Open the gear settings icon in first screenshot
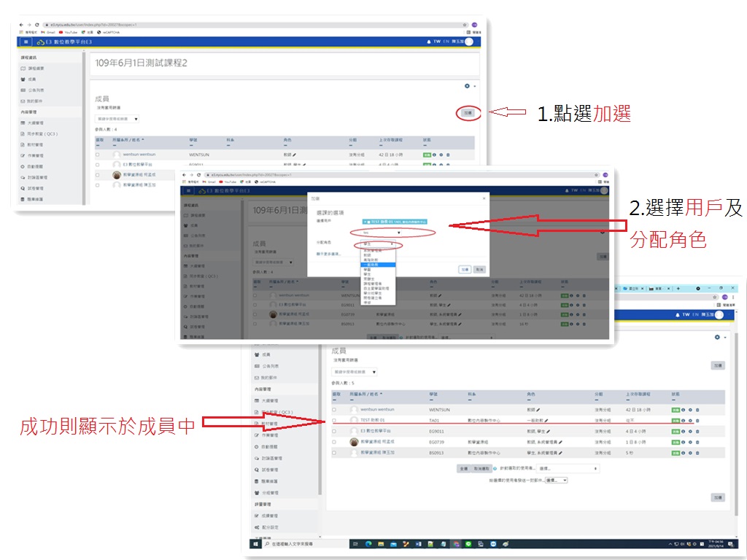 click(468, 86)
